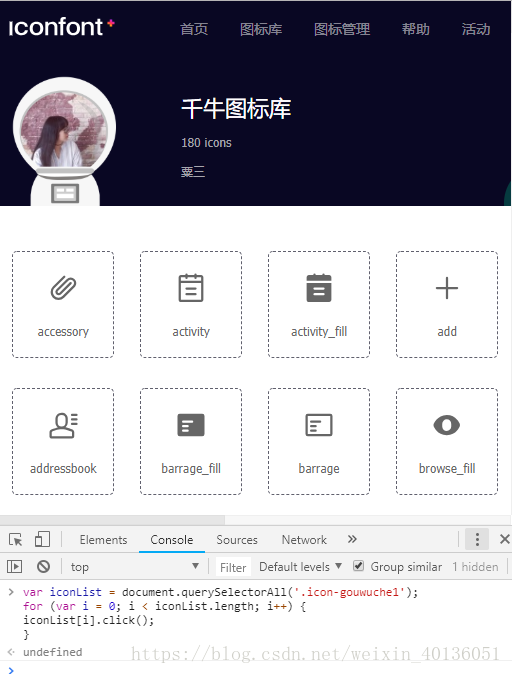This screenshot has height=674, width=512.
Task: Click the accessory paperclip icon
Action: point(63,288)
